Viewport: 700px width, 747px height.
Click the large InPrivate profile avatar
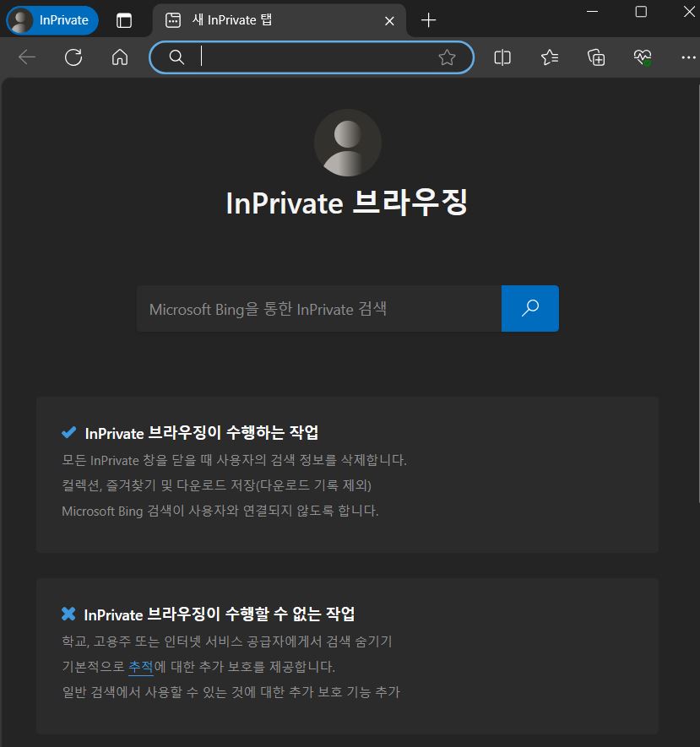(x=348, y=143)
